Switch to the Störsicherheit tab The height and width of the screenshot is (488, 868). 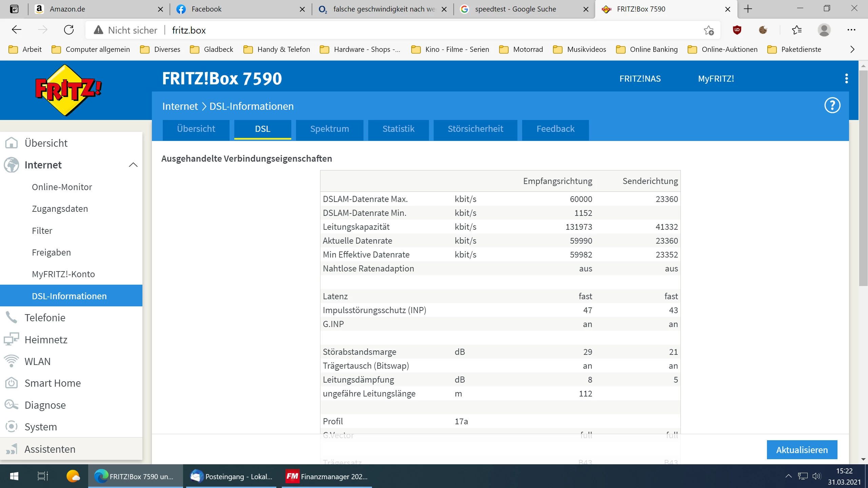click(x=475, y=129)
